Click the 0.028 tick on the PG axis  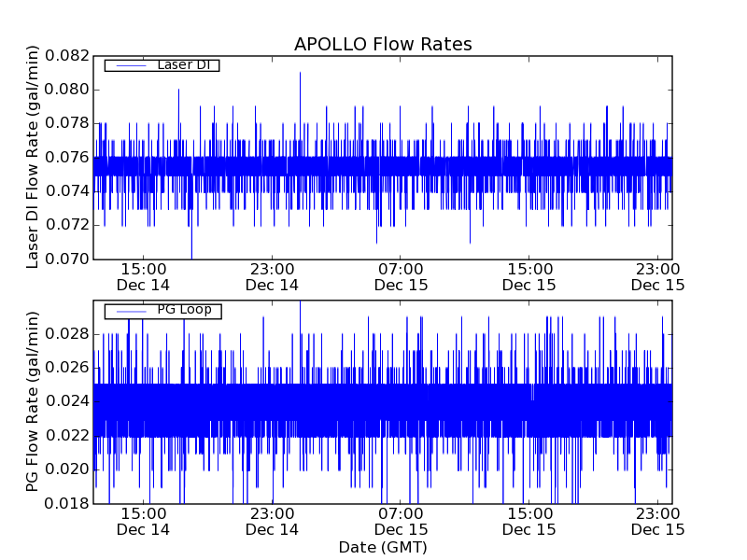[64, 334]
